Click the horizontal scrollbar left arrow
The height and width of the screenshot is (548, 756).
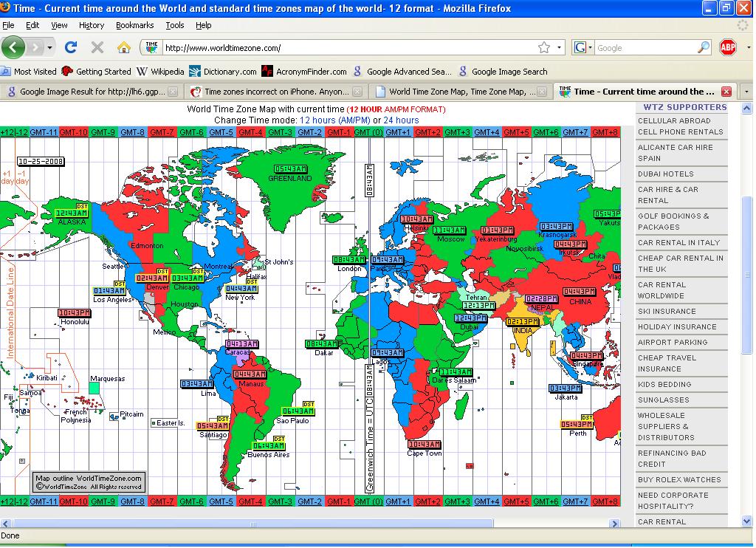5,524
